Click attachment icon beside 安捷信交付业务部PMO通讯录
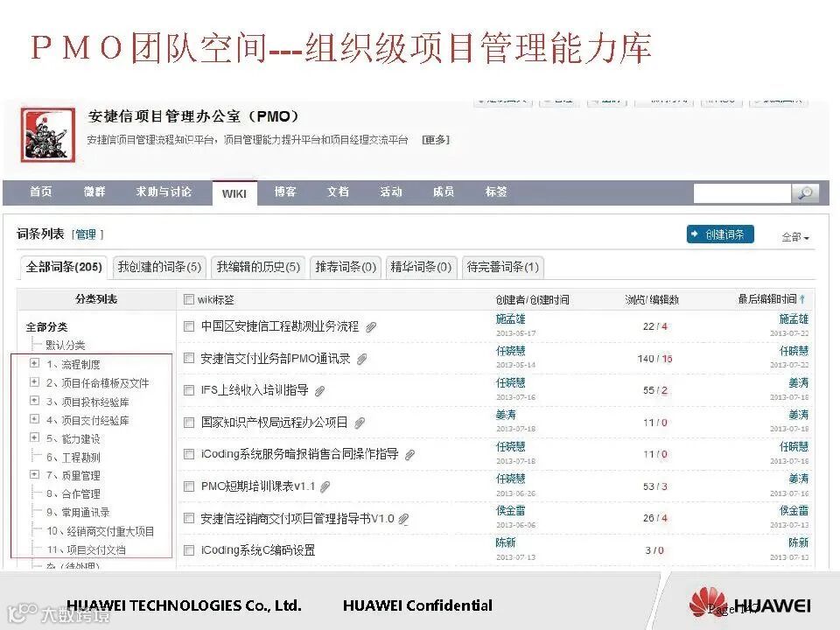Screen dimensions: 840x630 click(x=362, y=359)
